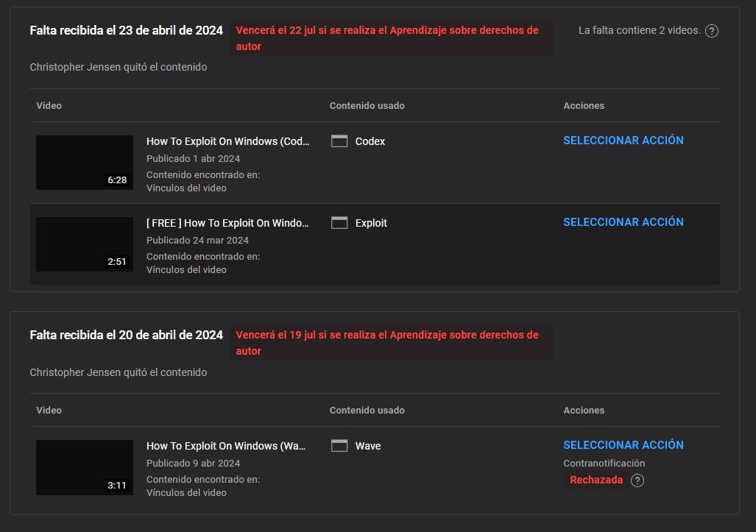Open video title 'How To Exploit On Windows (Cod…'

coord(227,141)
